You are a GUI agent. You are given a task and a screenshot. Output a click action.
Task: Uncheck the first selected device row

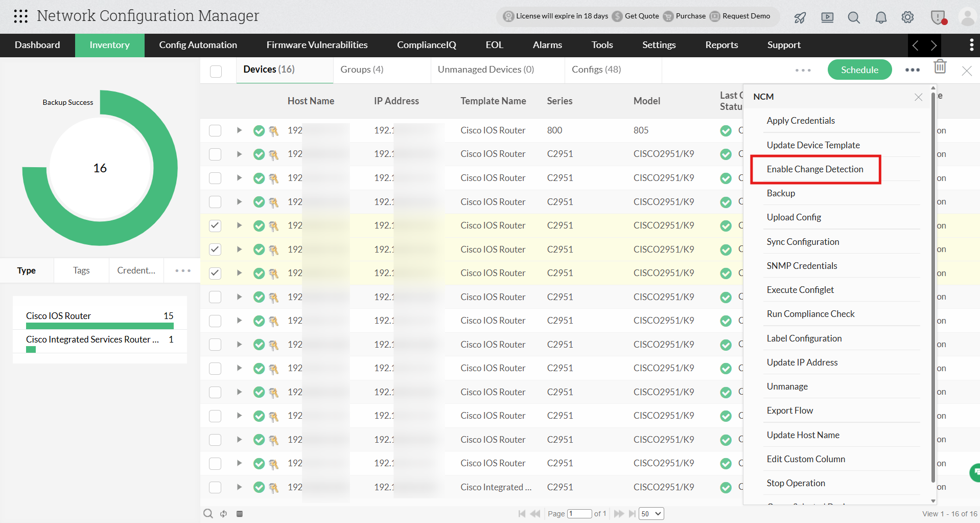pyautogui.click(x=215, y=225)
